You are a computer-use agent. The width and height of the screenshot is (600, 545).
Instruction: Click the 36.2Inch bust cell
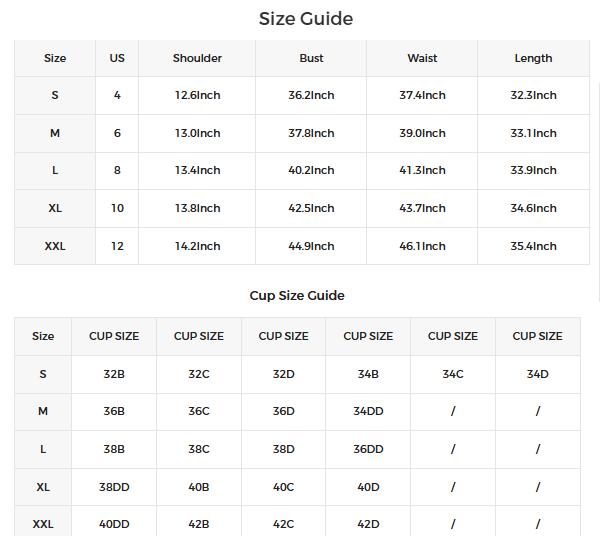(311, 95)
